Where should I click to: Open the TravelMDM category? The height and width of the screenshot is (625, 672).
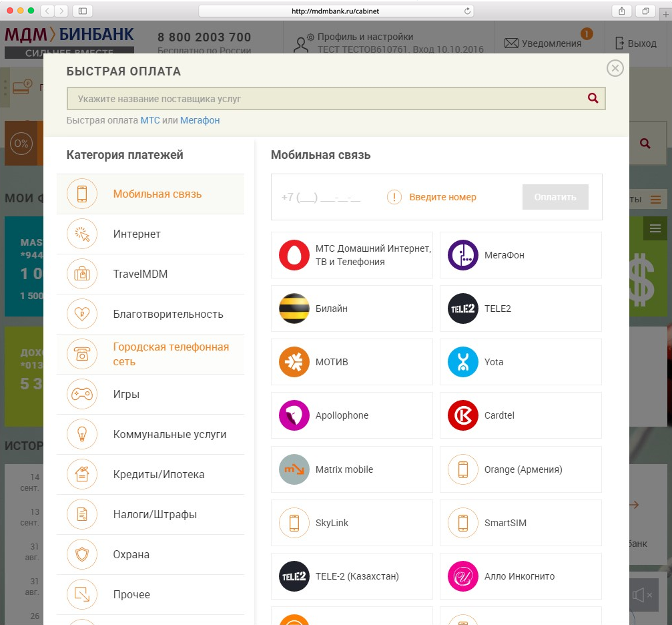tap(150, 274)
